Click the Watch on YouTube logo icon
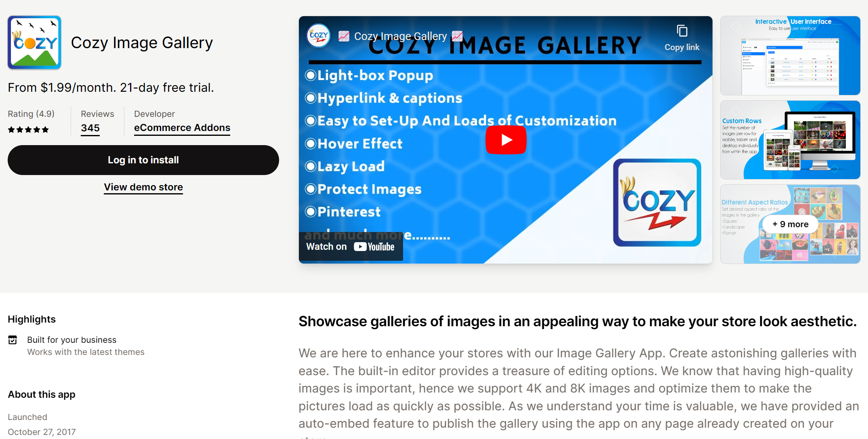868x439 pixels. (362, 247)
